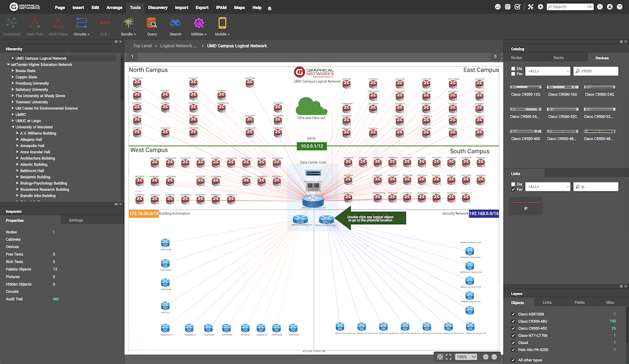Uncheck the Cisco ASR1006 layer

point(513,314)
